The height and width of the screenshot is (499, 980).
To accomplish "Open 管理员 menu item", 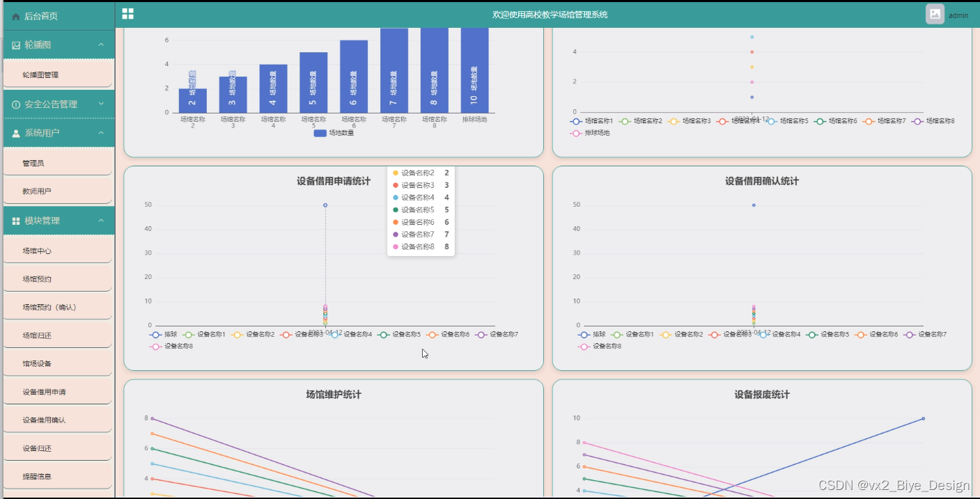I will coord(57,163).
